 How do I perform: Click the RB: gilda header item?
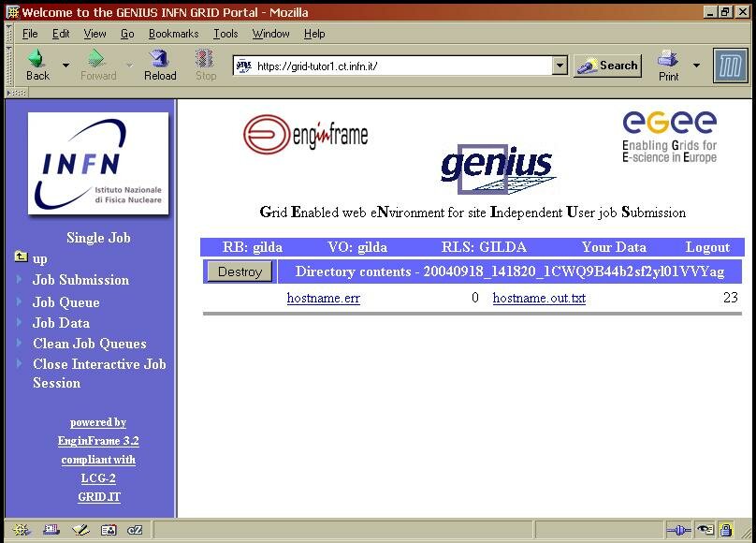pos(253,247)
